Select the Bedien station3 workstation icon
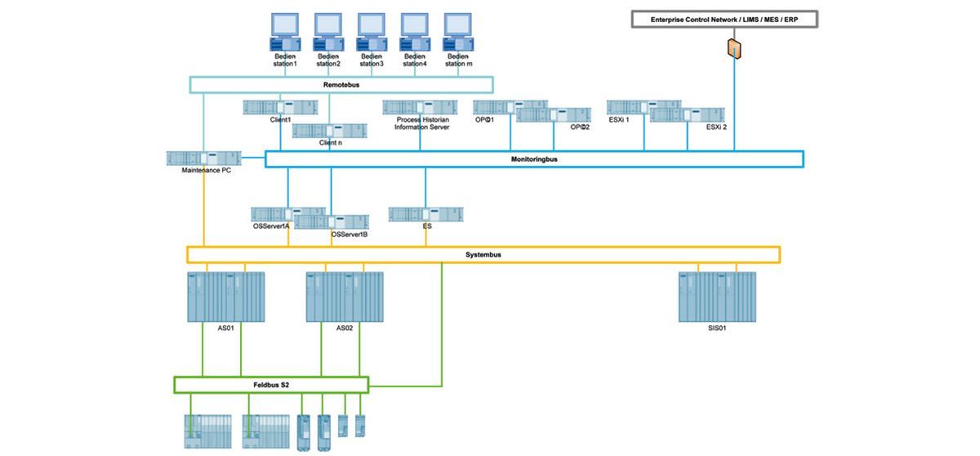Viewport: 980px width, 456px height. point(372,32)
